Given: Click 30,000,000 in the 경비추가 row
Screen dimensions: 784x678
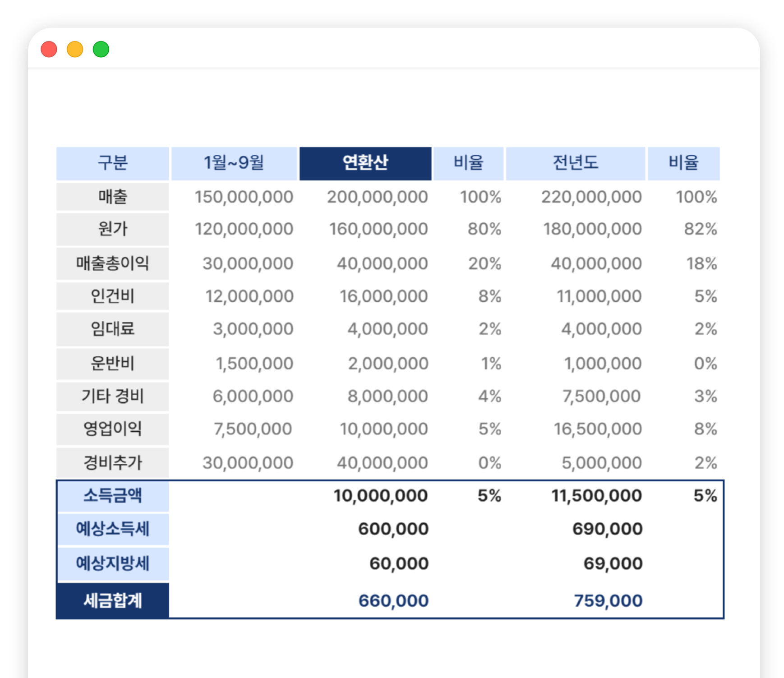Looking at the screenshot, I should coord(248,463).
